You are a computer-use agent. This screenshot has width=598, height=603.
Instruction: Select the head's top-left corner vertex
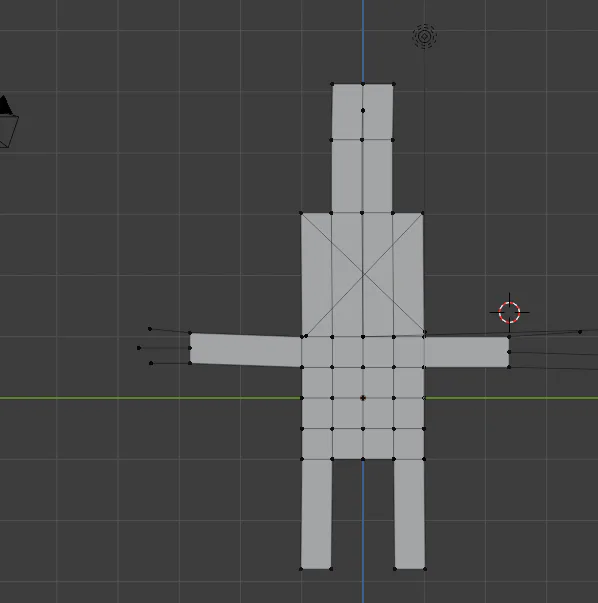point(332,84)
